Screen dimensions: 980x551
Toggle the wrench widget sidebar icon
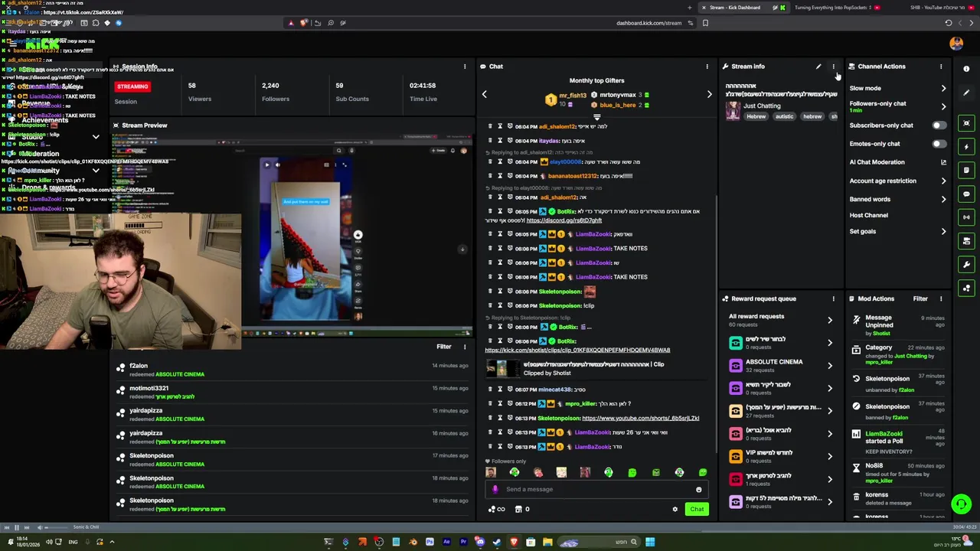(x=966, y=264)
